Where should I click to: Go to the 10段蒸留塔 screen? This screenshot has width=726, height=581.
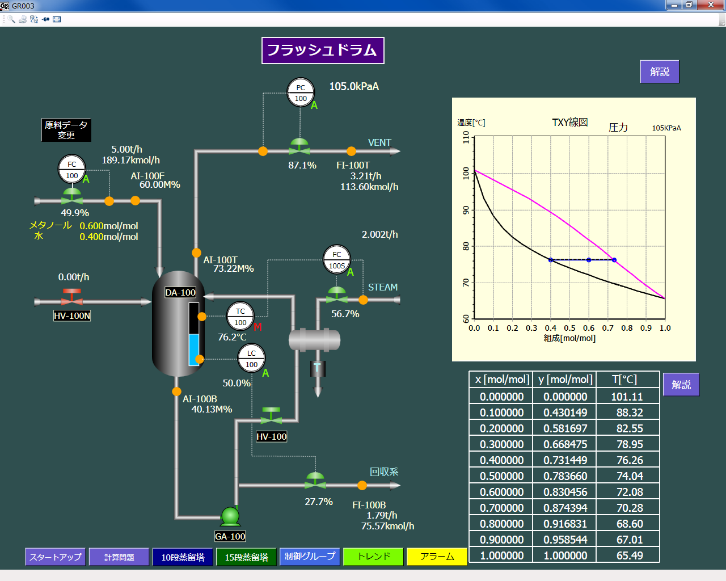coord(182,556)
